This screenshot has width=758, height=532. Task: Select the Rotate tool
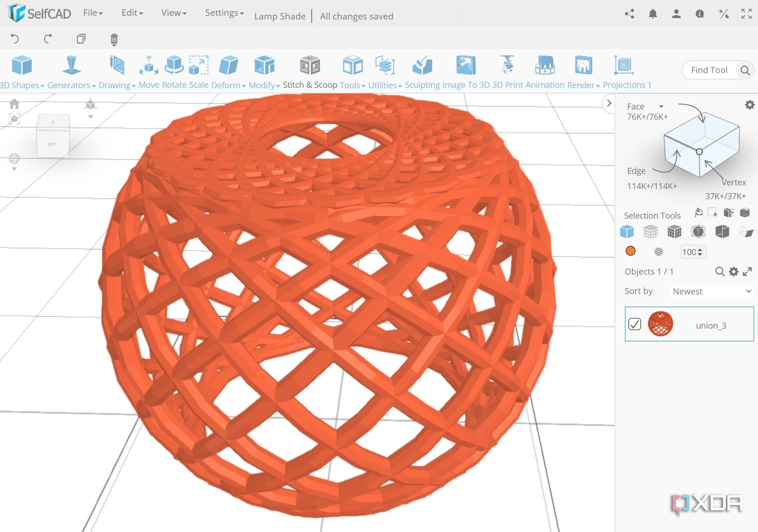pyautogui.click(x=174, y=65)
